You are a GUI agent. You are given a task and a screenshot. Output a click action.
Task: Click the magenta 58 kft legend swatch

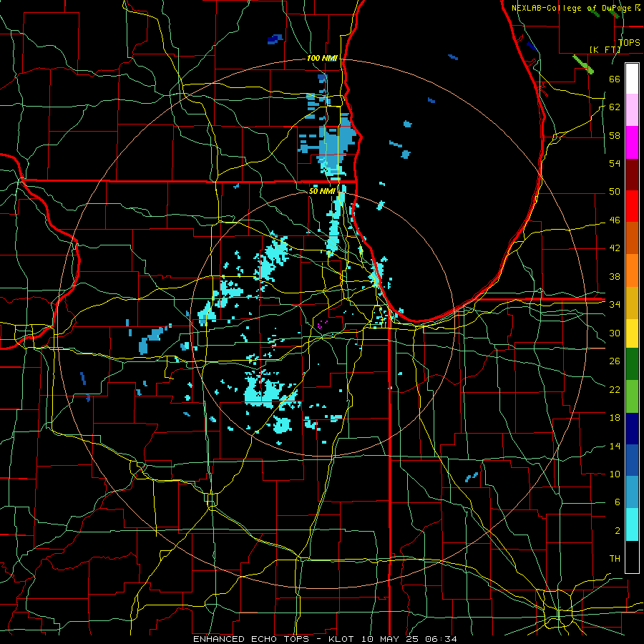pyautogui.click(x=632, y=142)
